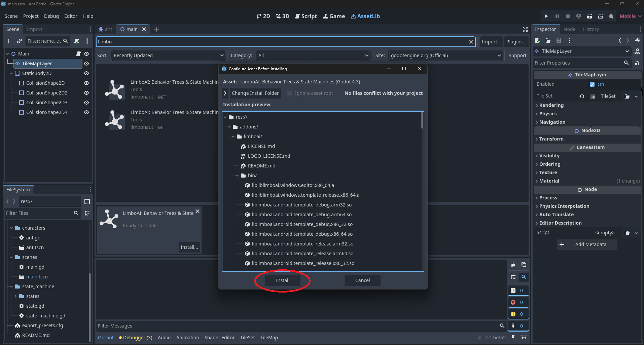
Task: Dismiss the LimboAI download item
Action: coord(198,211)
